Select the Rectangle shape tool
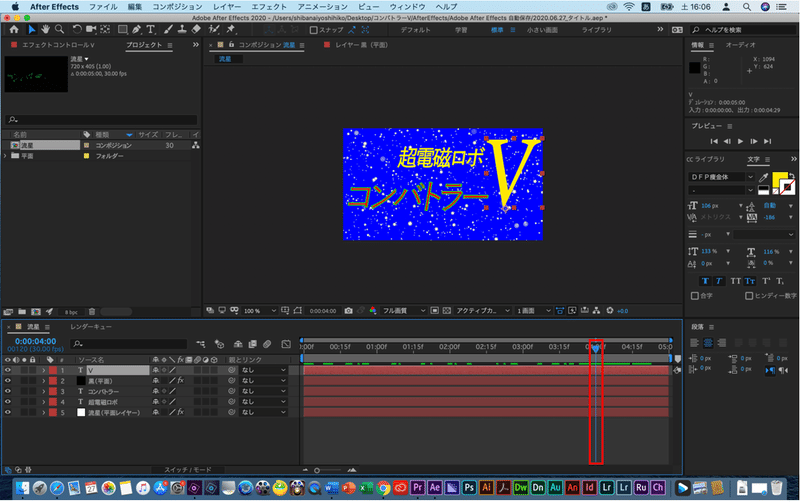Viewport: 800px width, 502px height. (x=122, y=30)
